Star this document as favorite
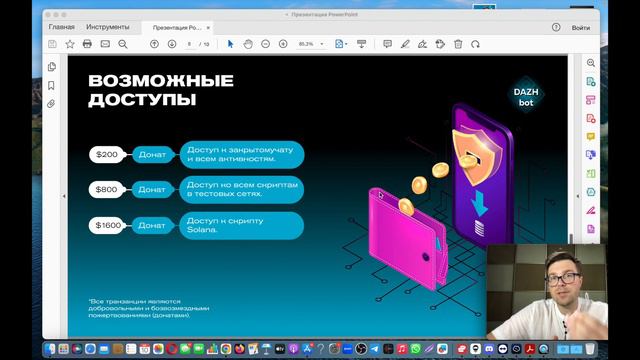Image resolution: width=640 pixels, height=360 pixels. point(70,44)
